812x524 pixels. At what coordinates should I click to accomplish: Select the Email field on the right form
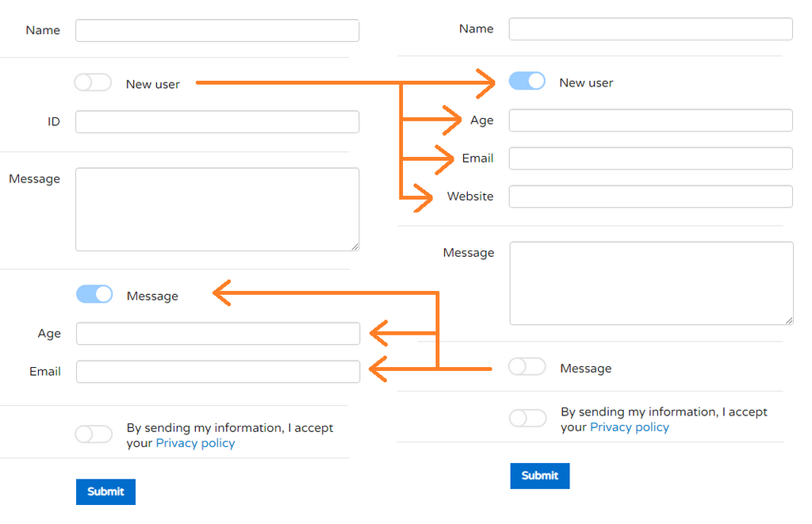650,158
